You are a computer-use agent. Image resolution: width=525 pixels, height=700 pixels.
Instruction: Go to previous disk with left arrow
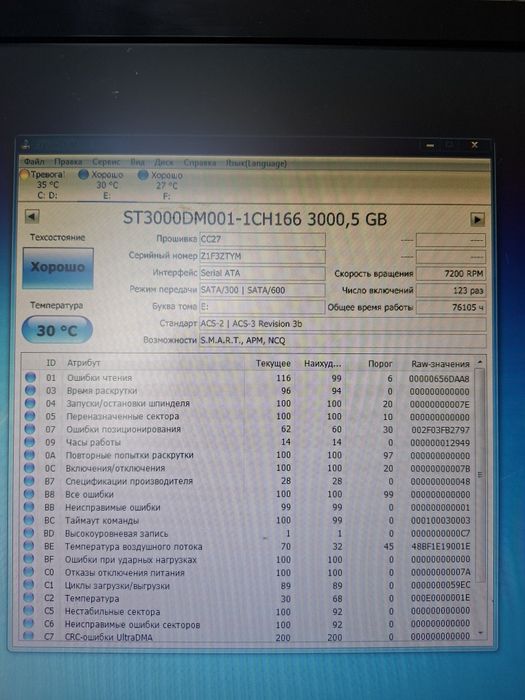[x=32, y=217]
